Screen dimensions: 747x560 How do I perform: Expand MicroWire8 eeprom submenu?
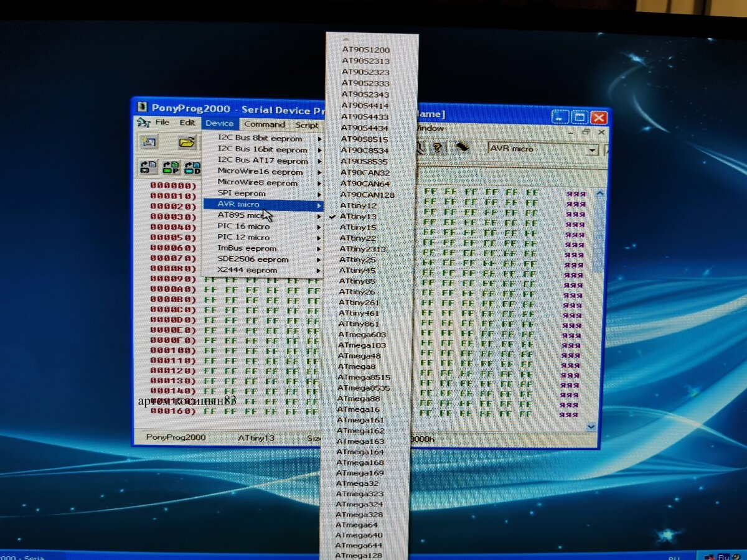pyautogui.click(x=264, y=182)
